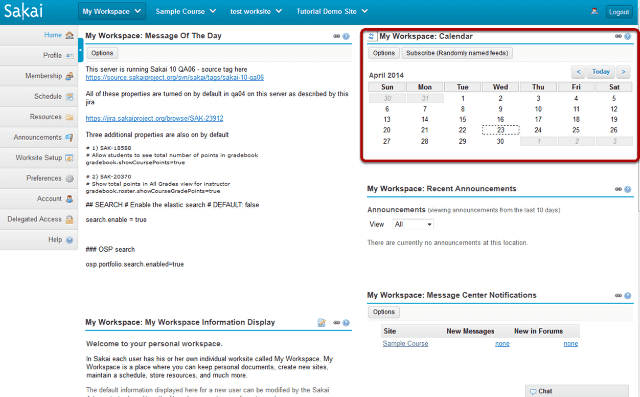Viewport: 640px width, 397px height.
Task: Click the user profile icon near Logout
Action: (x=594, y=11)
